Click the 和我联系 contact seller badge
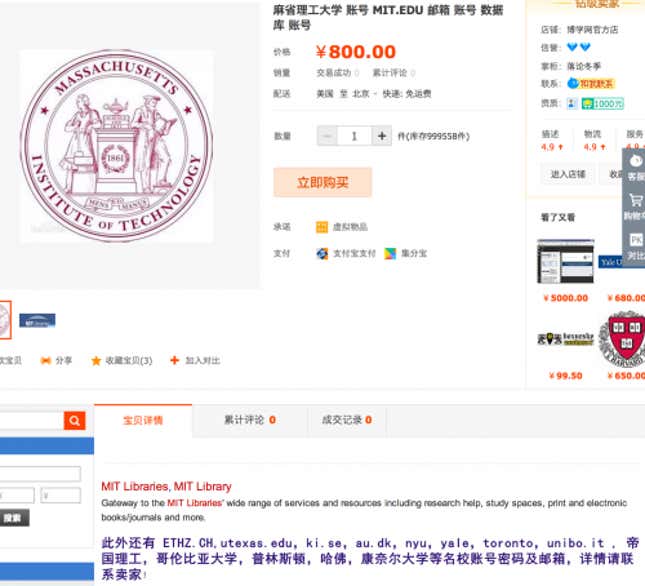 (x=591, y=84)
